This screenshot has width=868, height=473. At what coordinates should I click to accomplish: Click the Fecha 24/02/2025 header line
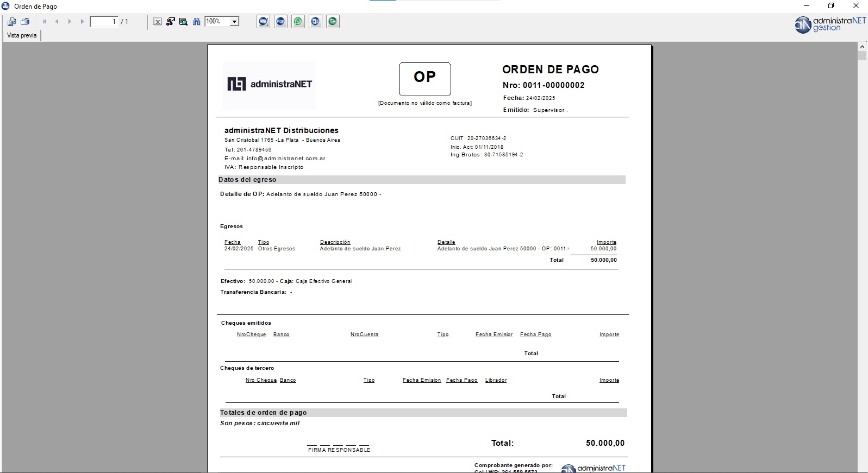pos(529,98)
